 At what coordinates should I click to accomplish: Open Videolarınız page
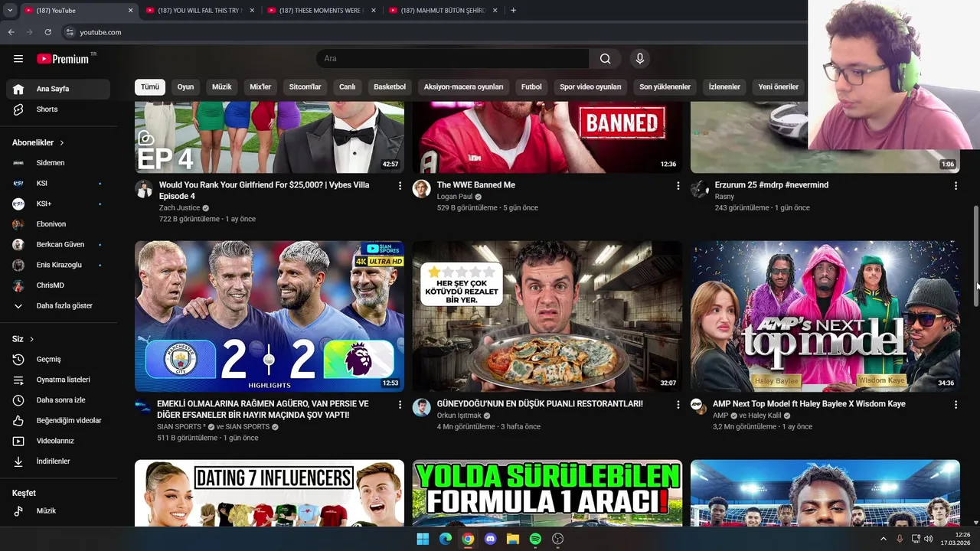click(x=58, y=441)
